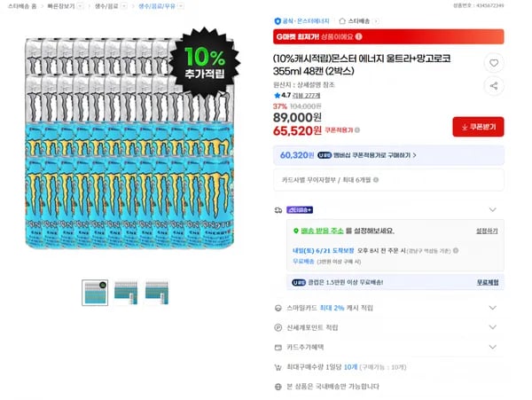Open the 생수/음료/우유 breadcrumb dropdown
Viewport: 532px width, 400px height.
181,6
